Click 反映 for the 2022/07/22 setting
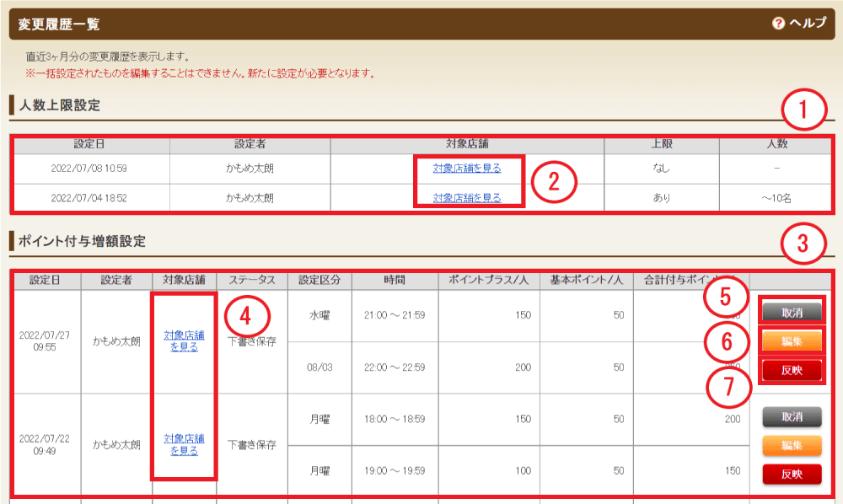This screenshot has height=504, width=843. pyautogui.click(x=792, y=474)
